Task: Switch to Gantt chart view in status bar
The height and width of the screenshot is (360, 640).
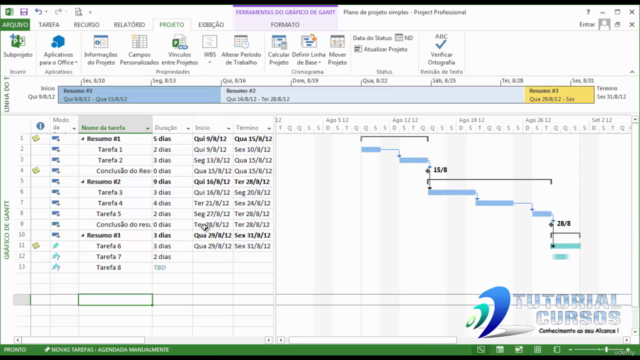Action: [481, 350]
